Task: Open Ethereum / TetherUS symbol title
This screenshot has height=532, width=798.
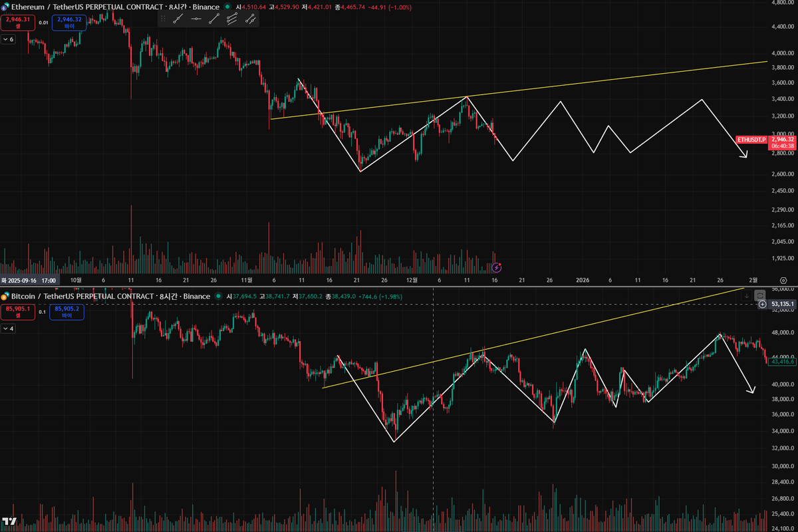Action: click(115, 7)
